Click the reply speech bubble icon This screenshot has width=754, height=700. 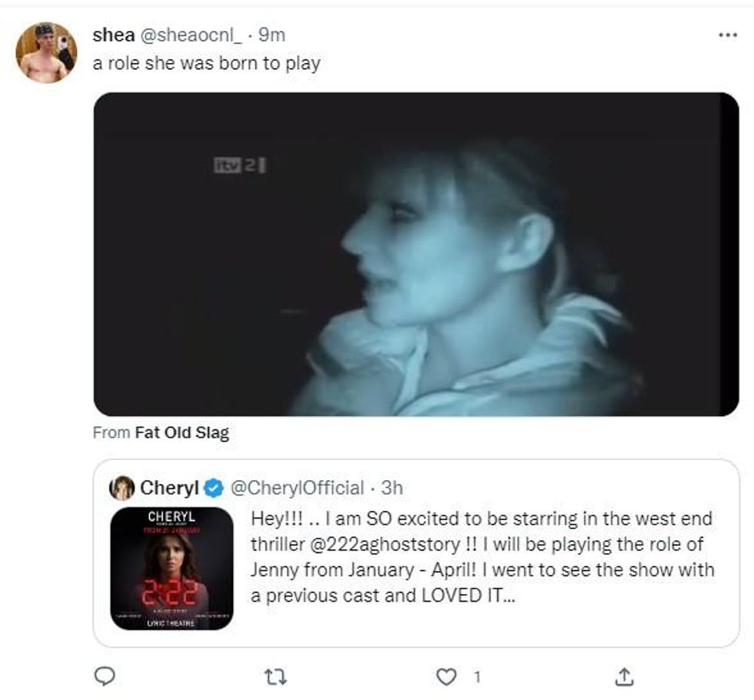[x=104, y=676]
